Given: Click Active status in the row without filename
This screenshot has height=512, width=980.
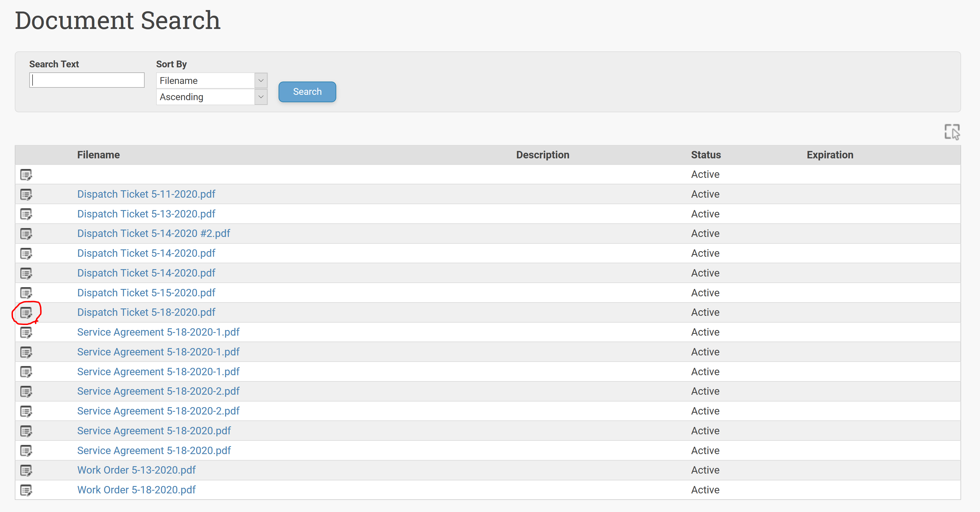Looking at the screenshot, I should (x=705, y=175).
